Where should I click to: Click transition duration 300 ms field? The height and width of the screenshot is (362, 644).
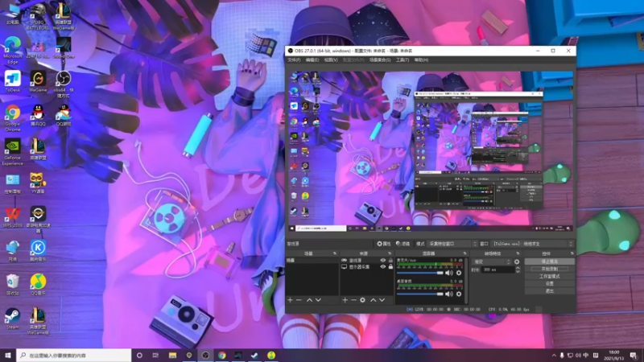coord(498,269)
